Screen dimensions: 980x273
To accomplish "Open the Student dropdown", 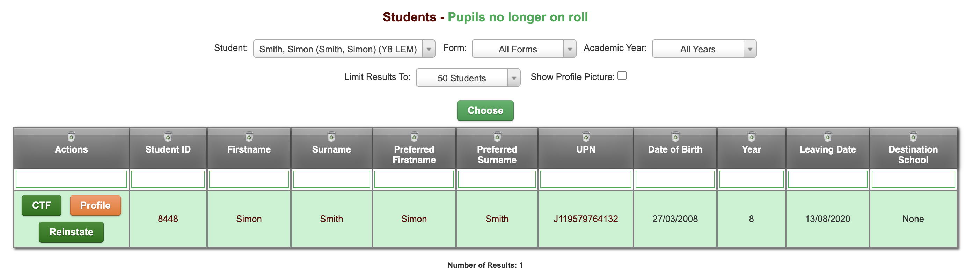I will tap(344, 49).
